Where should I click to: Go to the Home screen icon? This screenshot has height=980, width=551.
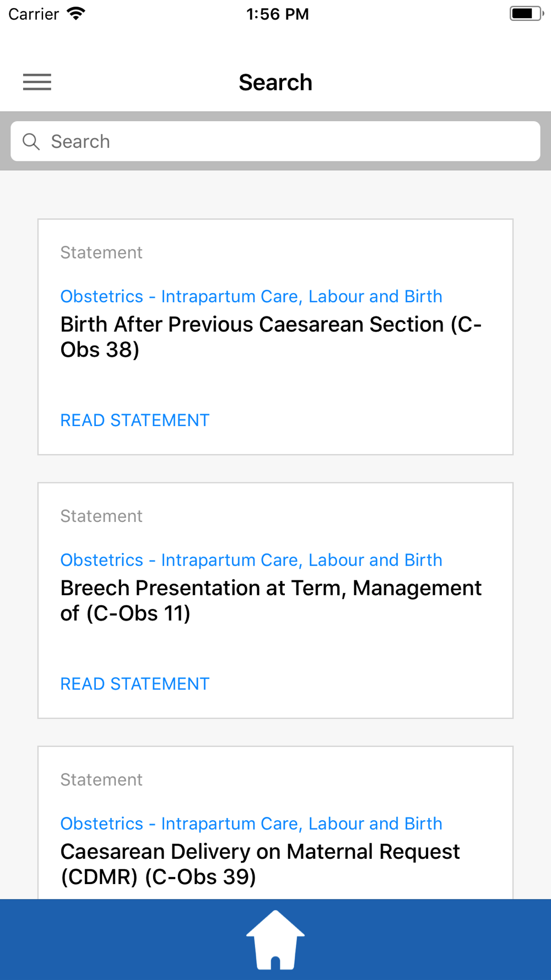pos(275,940)
